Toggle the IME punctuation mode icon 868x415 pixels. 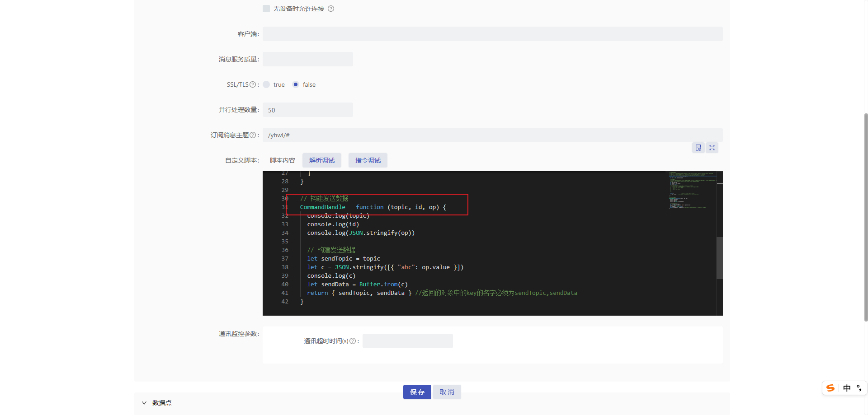coord(859,388)
